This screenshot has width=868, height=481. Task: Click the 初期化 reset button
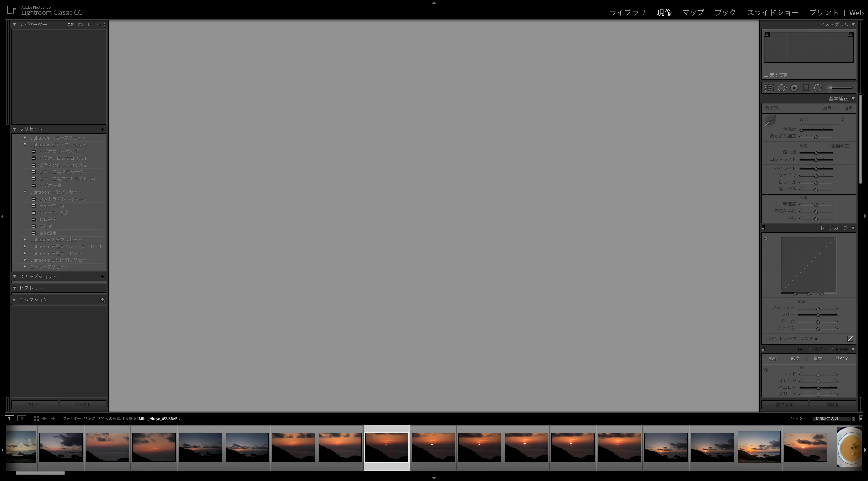(833, 405)
